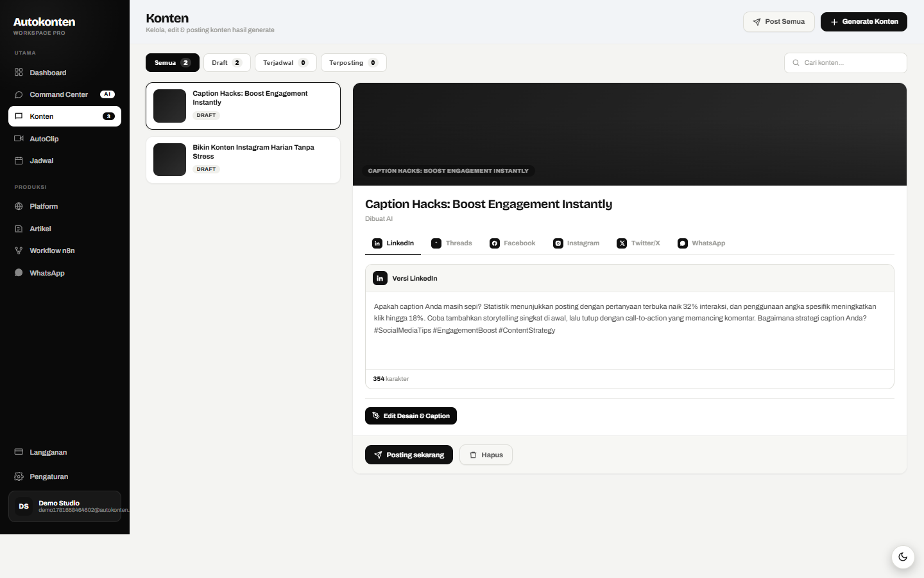This screenshot has width=924, height=578.
Task: Filter content by Draft tab
Action: [227, 62]
